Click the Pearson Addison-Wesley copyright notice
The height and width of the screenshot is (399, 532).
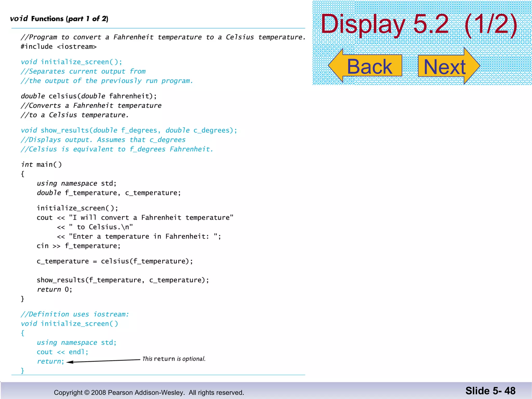[x=149, y=393]
